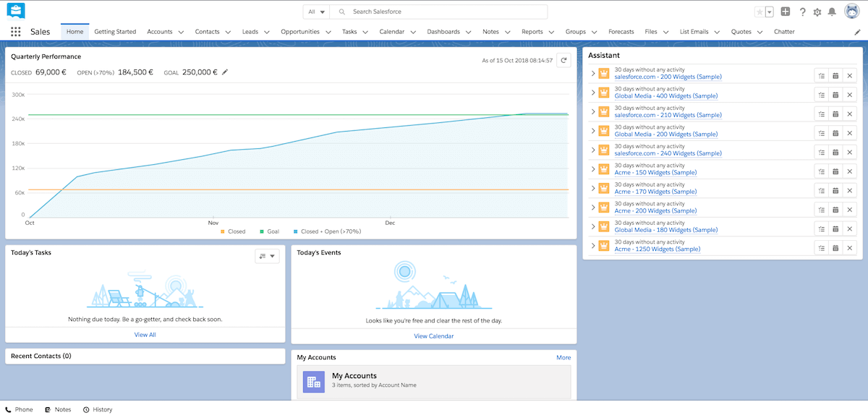Screen dimensions: 868x418
Task: Open the History utility bar item
Action: coord(98,409)
